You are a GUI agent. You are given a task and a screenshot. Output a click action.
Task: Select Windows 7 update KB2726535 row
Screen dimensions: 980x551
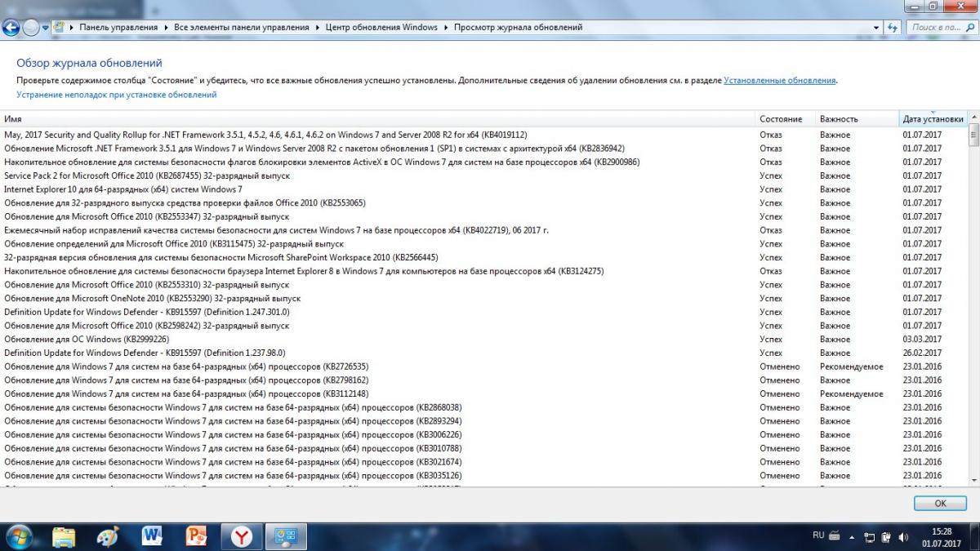(484, 367)
